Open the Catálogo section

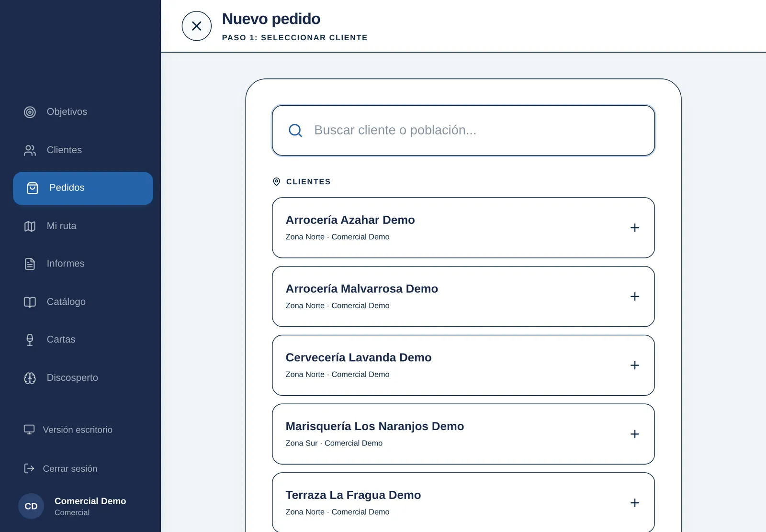coord(83,302)
